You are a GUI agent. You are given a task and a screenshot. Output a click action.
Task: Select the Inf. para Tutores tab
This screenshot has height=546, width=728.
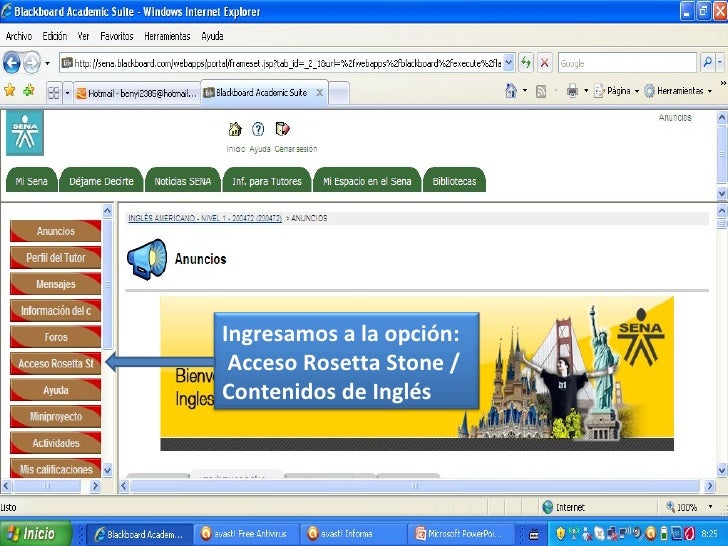pyautogui.click(x=267, y=181)
